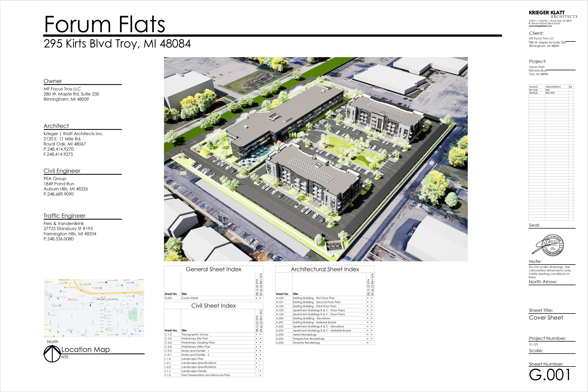Click the north arrow symbol beside Location Map
This screenshot has height=392, width=588.
point(52,354)
